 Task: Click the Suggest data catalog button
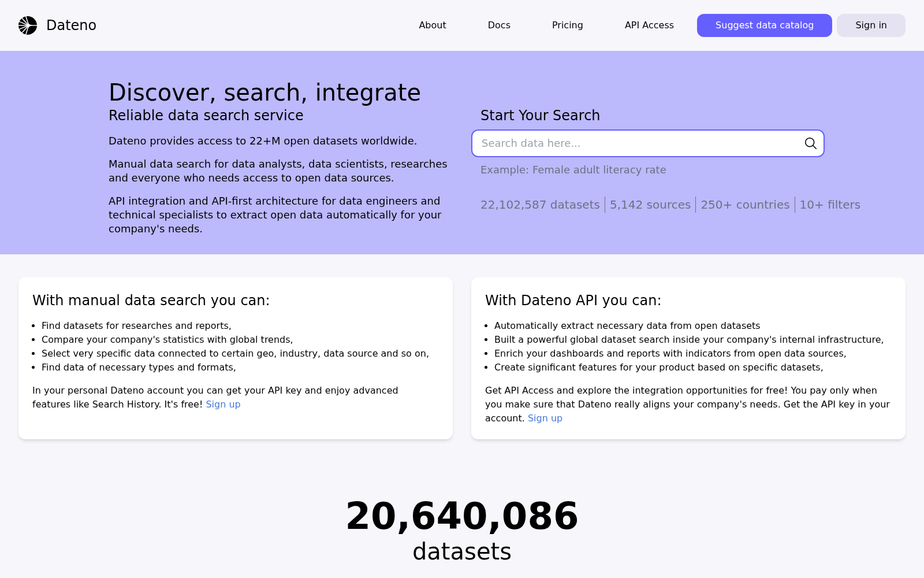[x=765, y=25]
